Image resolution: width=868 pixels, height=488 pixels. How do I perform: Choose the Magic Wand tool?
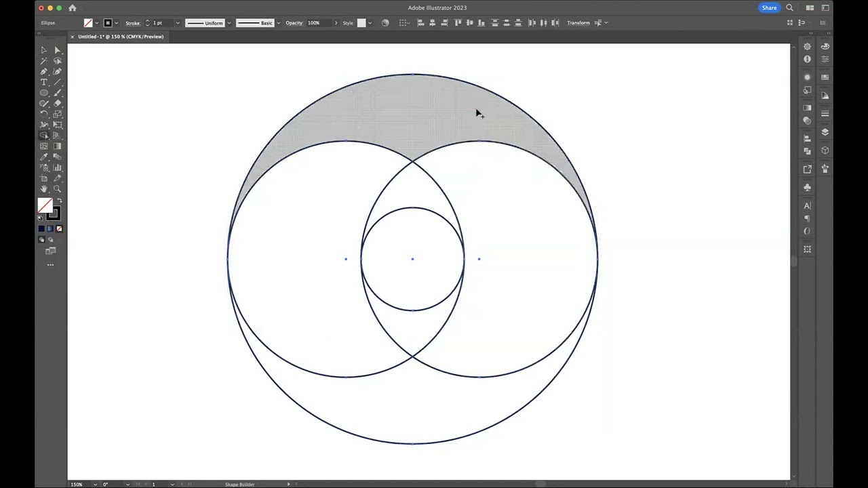[44, 60]
